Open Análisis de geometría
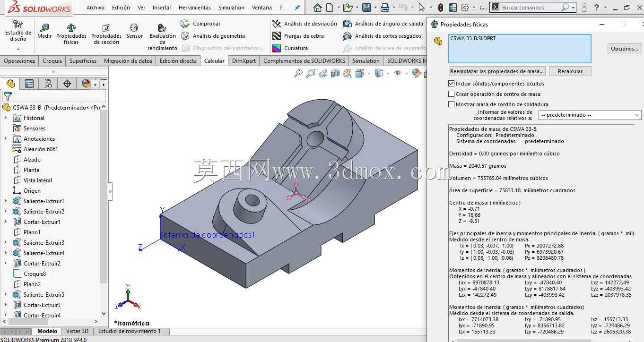 click(x=213, y=36)
